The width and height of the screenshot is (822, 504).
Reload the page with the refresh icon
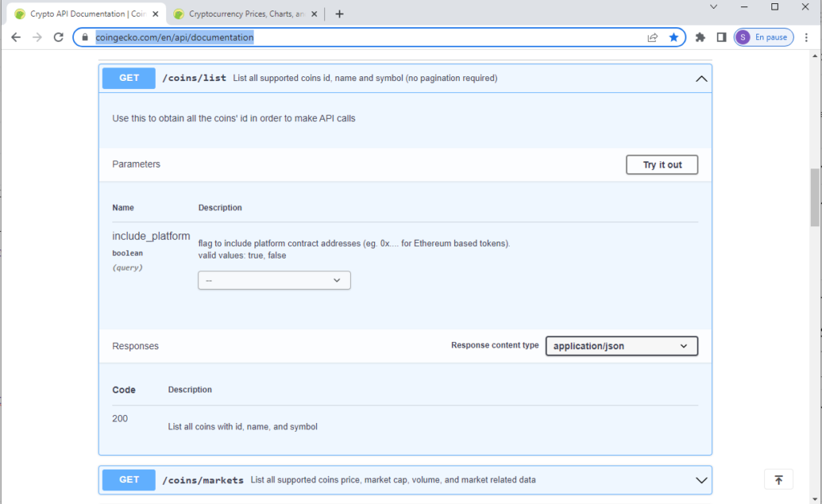58,37
